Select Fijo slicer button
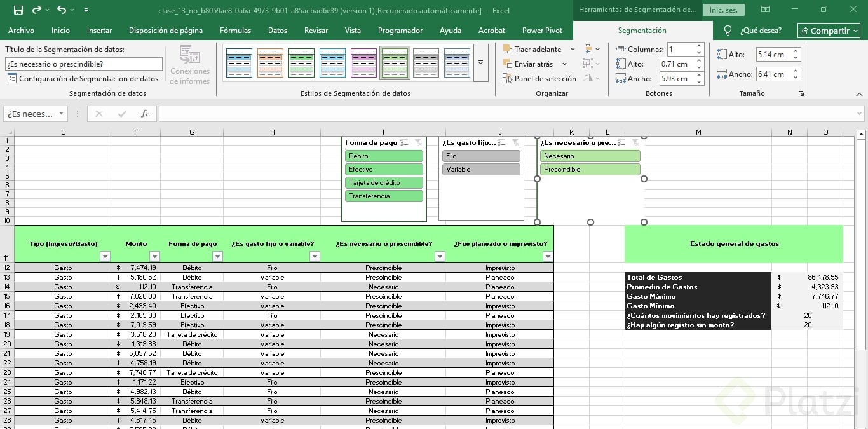868x429 pixels. [481, 156]
